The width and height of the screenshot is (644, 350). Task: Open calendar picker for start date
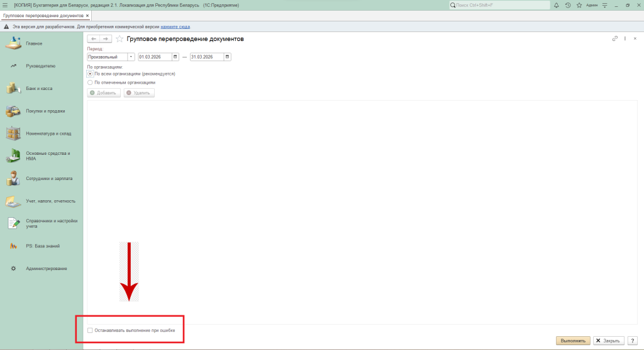point(175,57)
